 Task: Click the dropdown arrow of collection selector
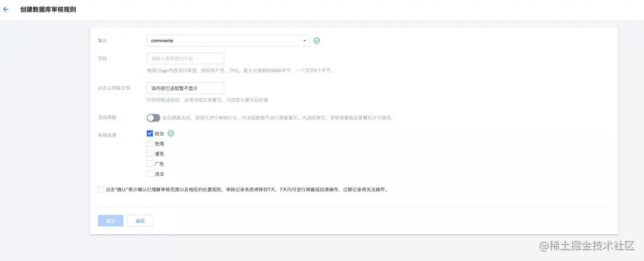(304, 41)
